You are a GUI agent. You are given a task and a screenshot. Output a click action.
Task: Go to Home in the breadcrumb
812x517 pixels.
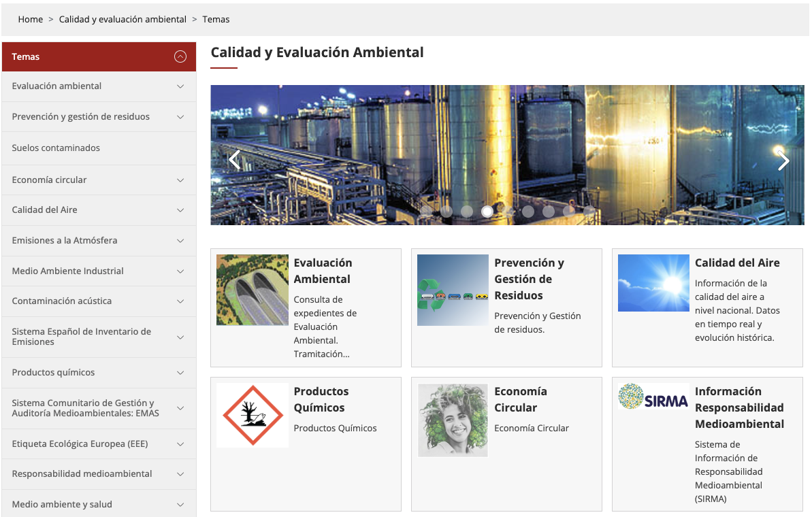coord(31,19)
